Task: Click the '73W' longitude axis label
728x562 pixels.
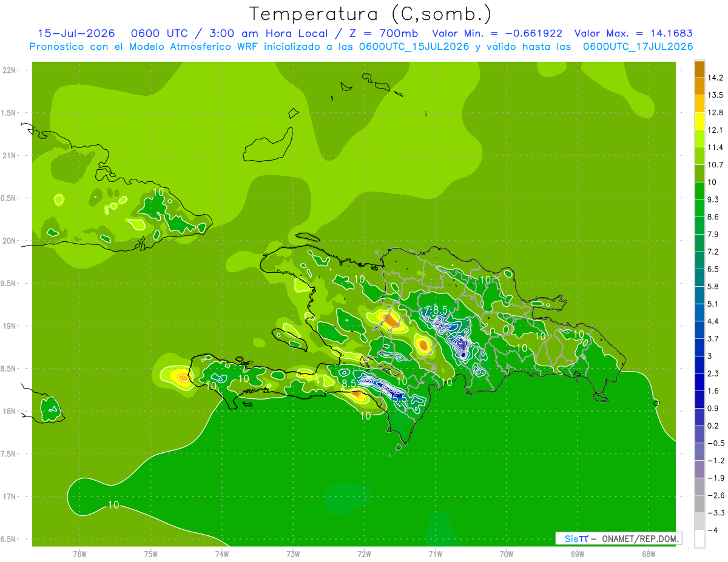Action: click(x=293, y=554)
